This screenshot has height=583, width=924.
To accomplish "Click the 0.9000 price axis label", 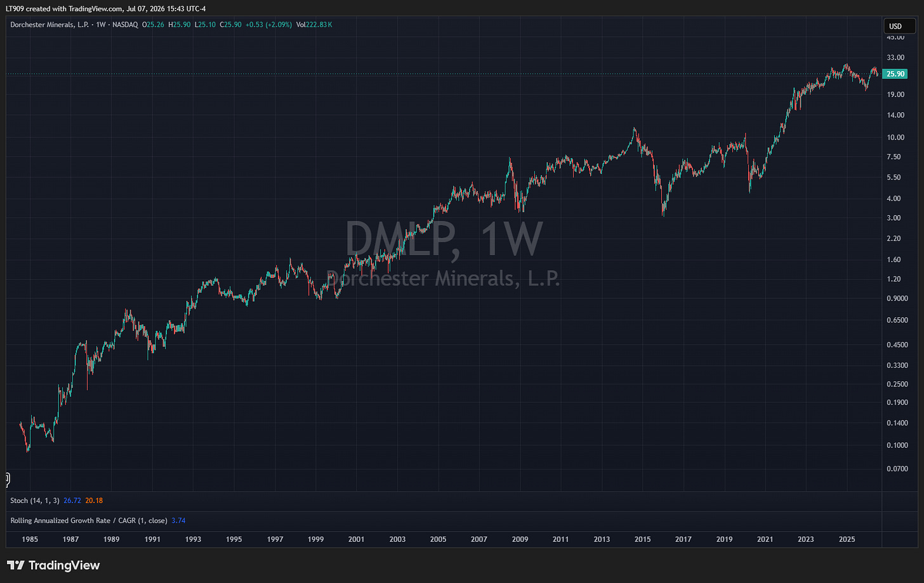I will (x=897, y=298).
